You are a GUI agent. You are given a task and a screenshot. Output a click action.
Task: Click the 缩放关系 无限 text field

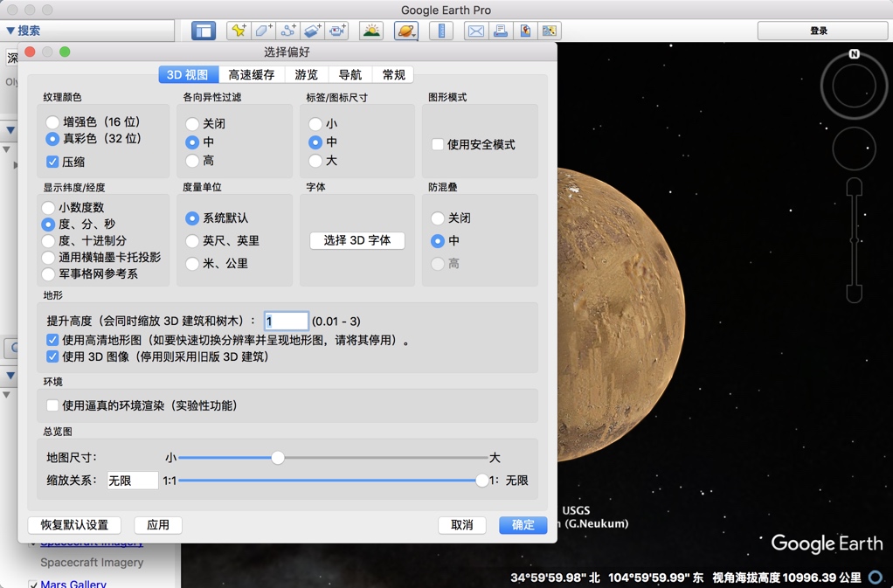(133, 481)
